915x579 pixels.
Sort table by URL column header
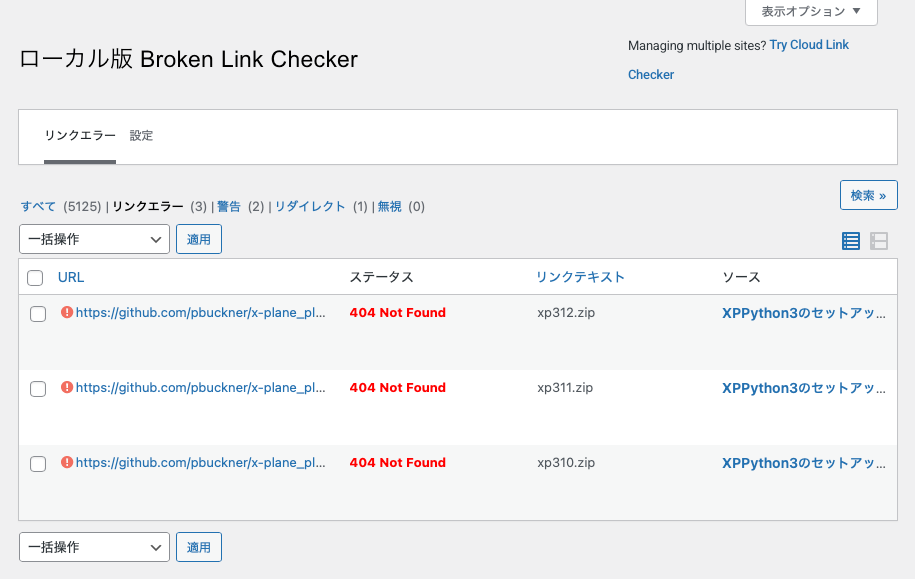[71, 277]
